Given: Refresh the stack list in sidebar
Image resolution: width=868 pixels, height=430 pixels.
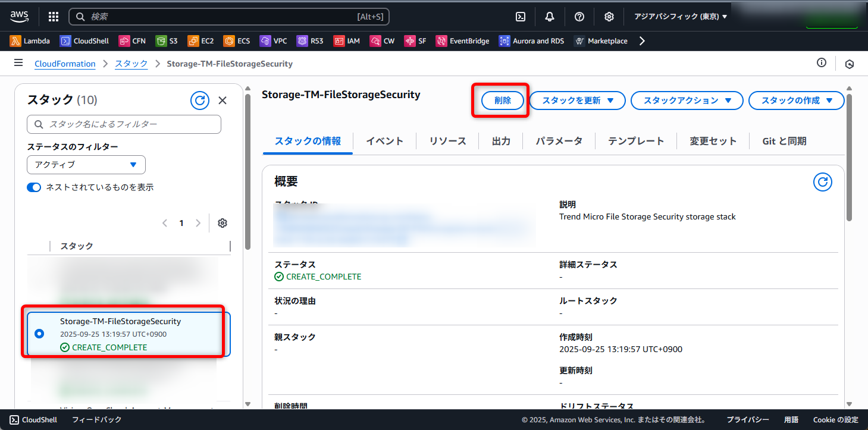Looking at the screenshot, I should pyautogui.click(x=200, y=101).
